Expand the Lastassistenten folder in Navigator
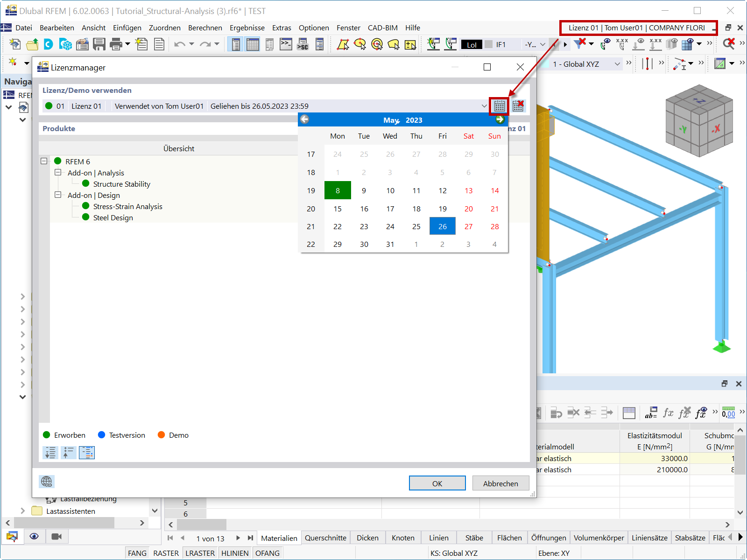The width and height of the screenshot is (747, 560). (x=22, y=511)
